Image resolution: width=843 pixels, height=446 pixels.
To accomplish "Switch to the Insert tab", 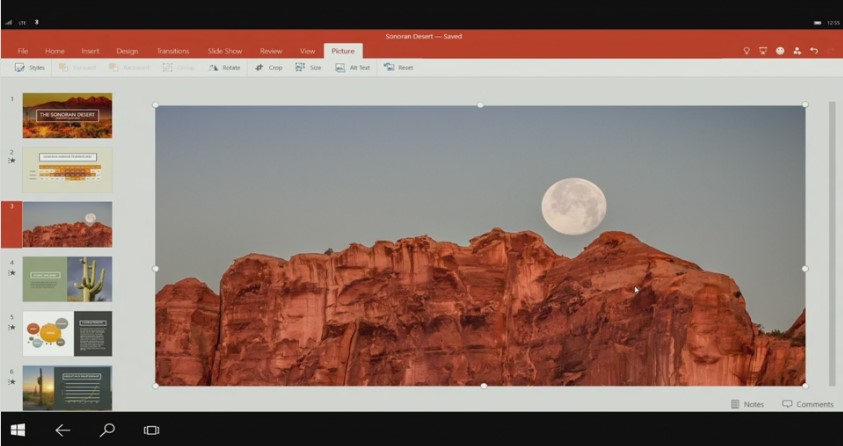I will (x=90, y=51).
